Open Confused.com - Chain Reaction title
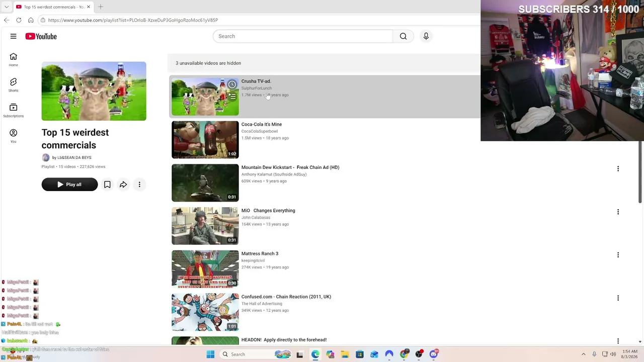 (x=286, y=297)
